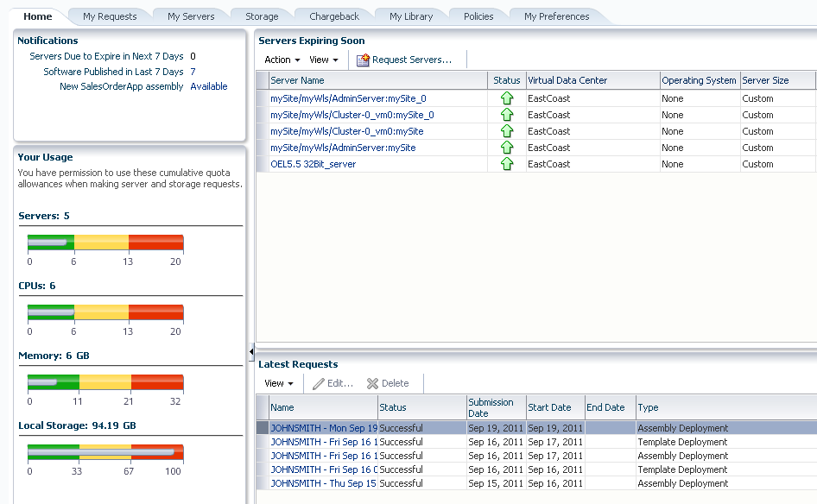Click the Edit... button label
The width and height of the screenshot is (817, 504).
340,384
